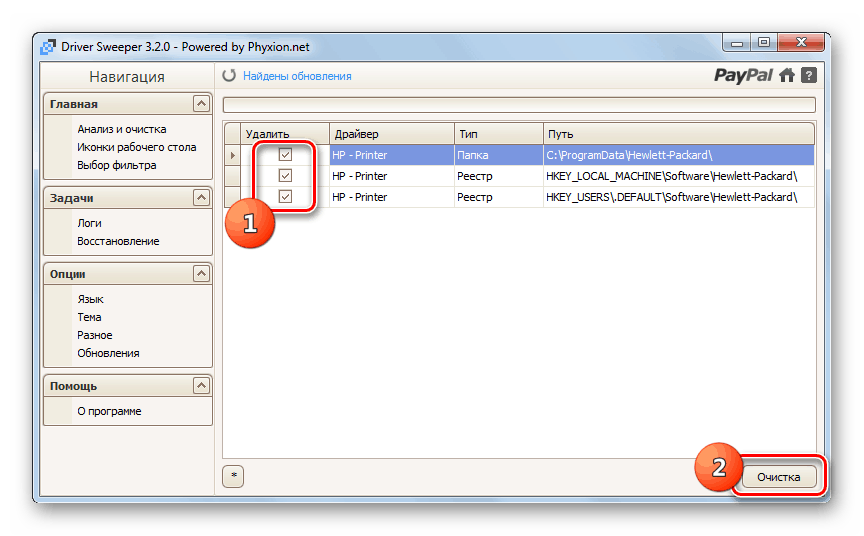Collapse the Помощь section
The height and width of the screenshot is (536, 864).
pyautogui.click(x=201, y=386)
